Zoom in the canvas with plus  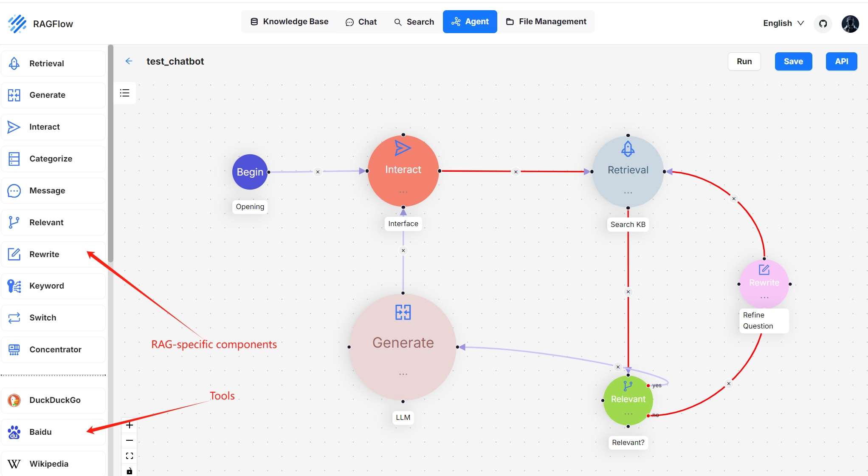pyautogui.click(x=130, y=425)
